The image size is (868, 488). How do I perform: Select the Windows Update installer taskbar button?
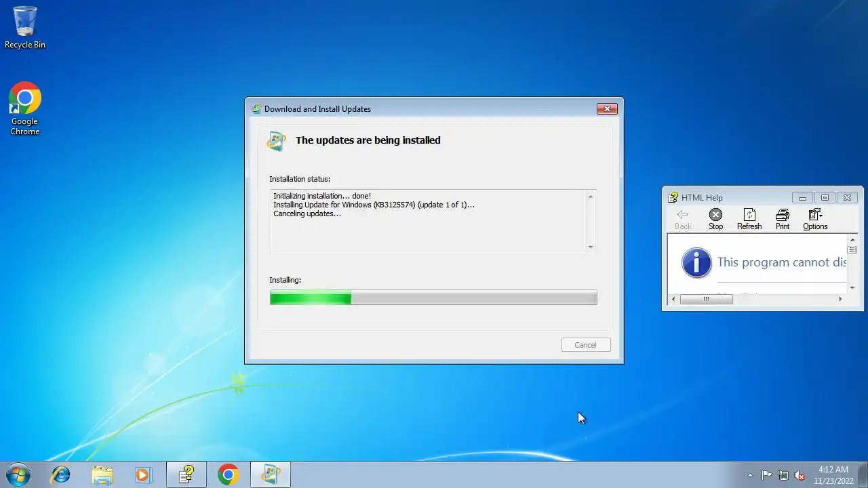pyautogui.click(x=271, y=475)
